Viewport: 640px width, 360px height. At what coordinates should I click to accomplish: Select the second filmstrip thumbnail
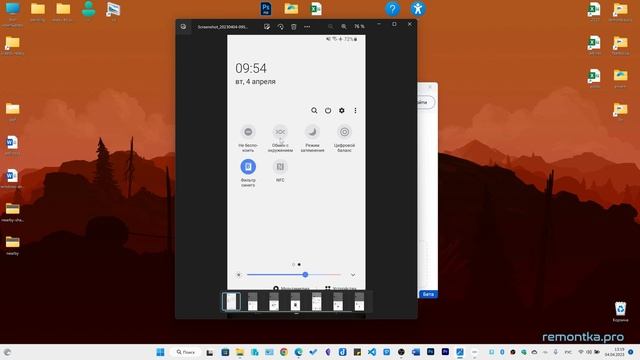pos(253,302)
